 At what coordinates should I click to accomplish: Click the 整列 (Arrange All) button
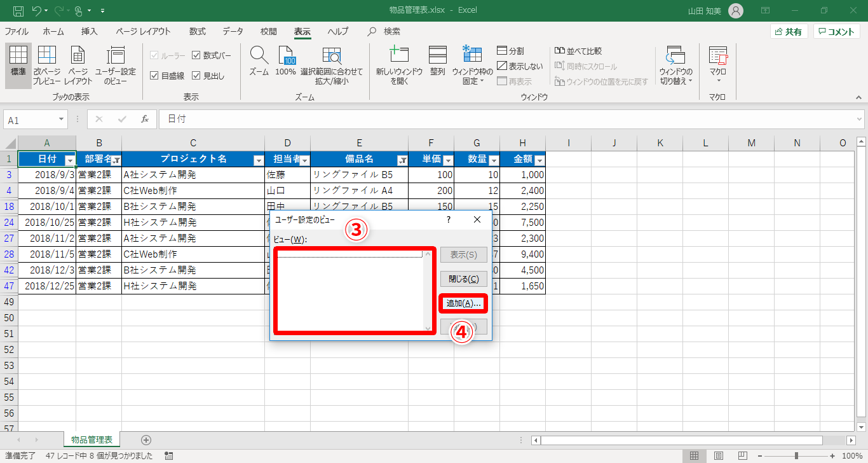coord(437,62)
